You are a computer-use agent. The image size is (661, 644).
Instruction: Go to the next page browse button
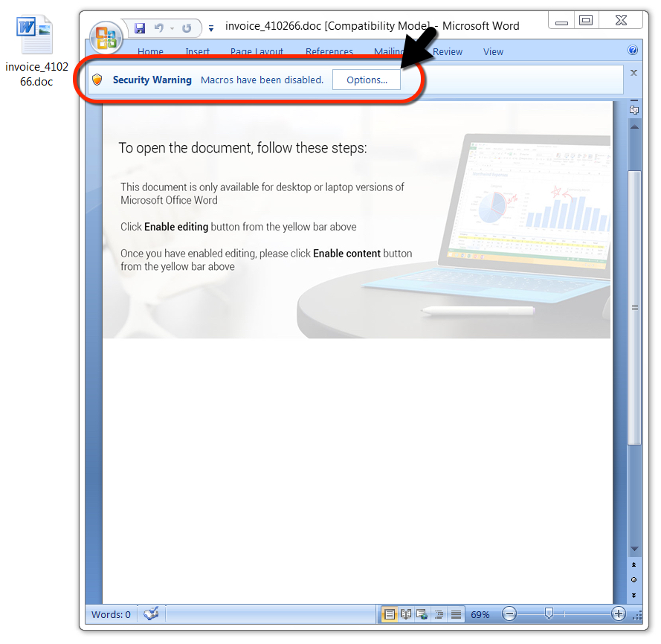coord(633,596)
